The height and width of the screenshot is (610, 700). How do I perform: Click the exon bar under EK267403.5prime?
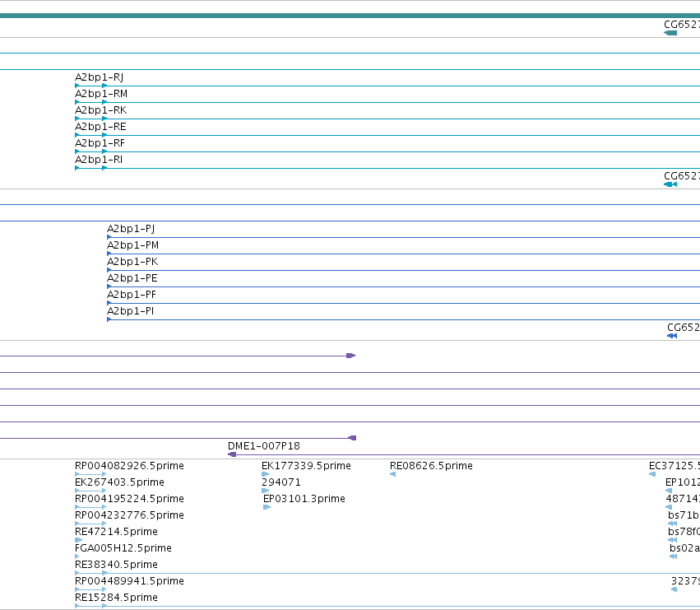point(90,491)
